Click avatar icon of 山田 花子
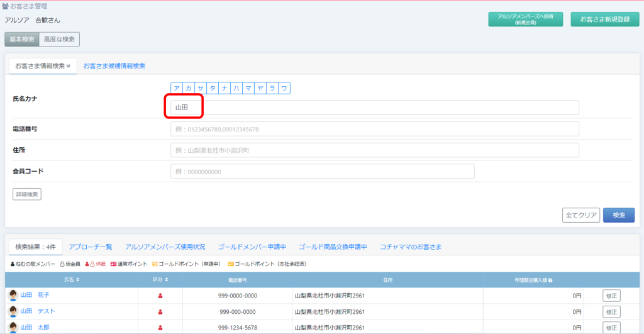The width and height of the screenshot is (644, 334). coord(13,295)
